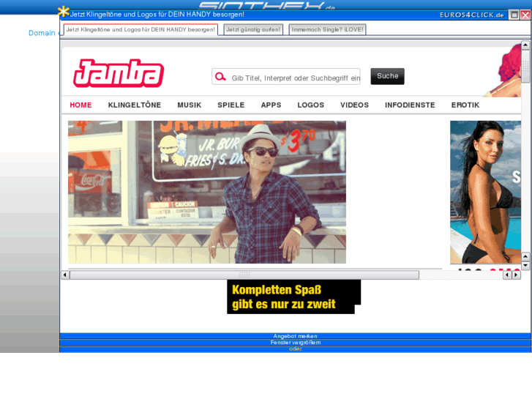Open the MUSIK menu item
Image resolution: width=532 pixels, height=399 pixels.
[x=190, y=105]
